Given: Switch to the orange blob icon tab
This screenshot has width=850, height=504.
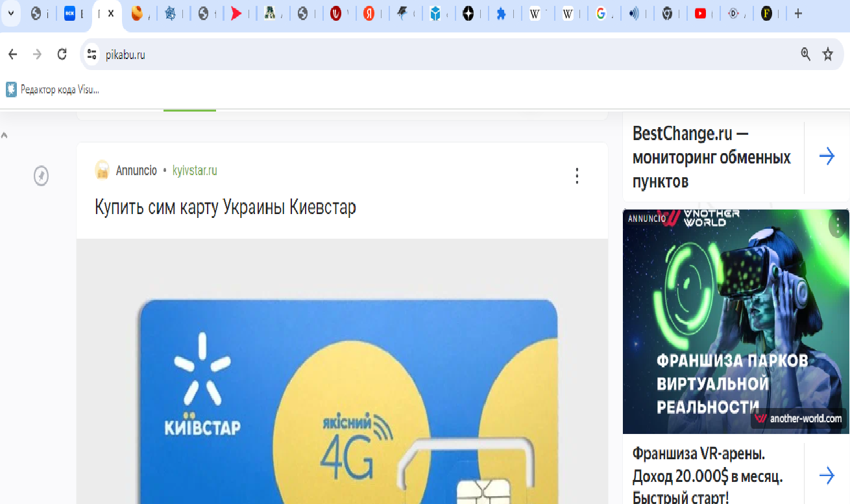Looking at the screenshot, I should coord(137,14).
